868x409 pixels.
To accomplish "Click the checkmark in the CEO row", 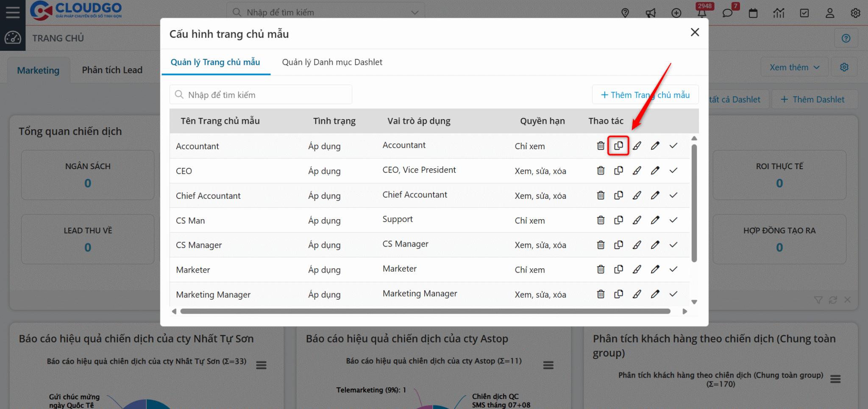I will coord(673,170).
